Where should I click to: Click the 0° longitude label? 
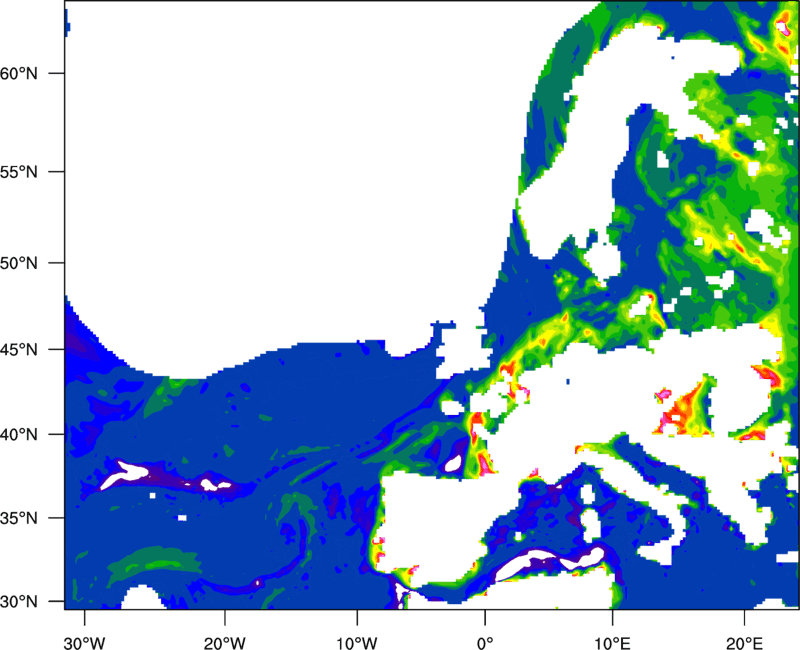coord(485,643)
